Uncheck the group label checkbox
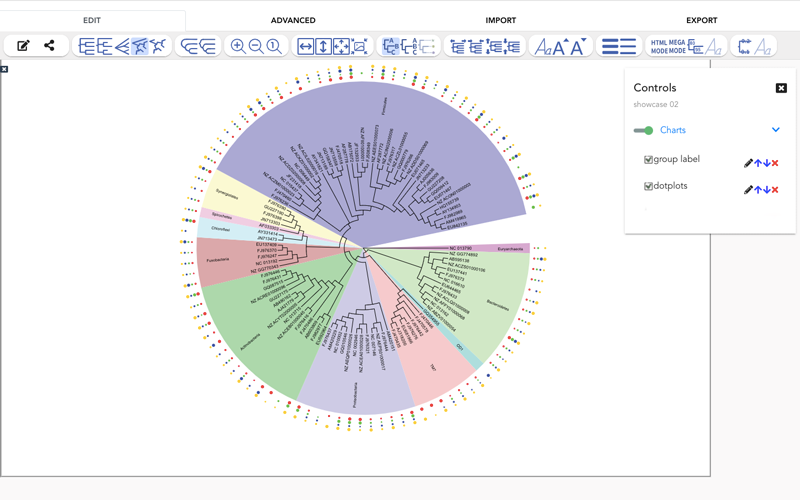This screenshot has width=800, height=500. (x=649, y=160)
